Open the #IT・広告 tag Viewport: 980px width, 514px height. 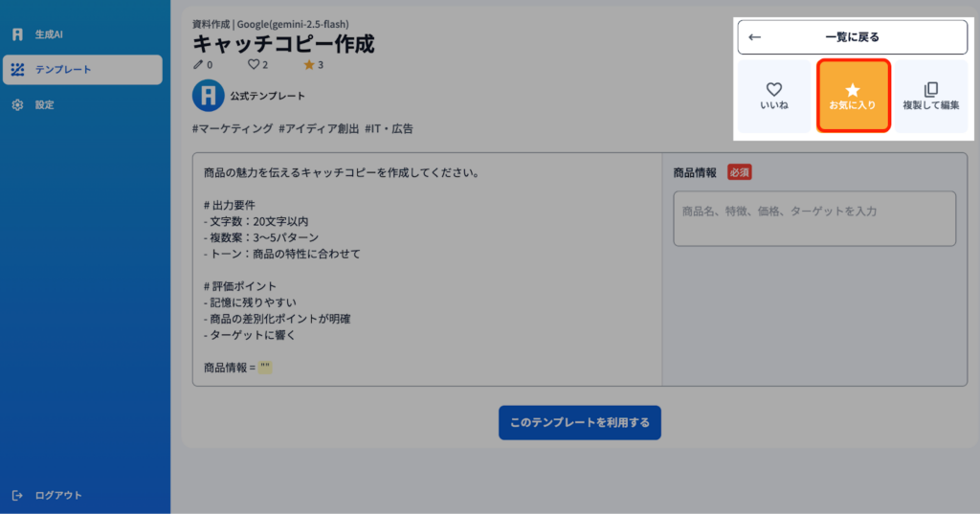389,128
